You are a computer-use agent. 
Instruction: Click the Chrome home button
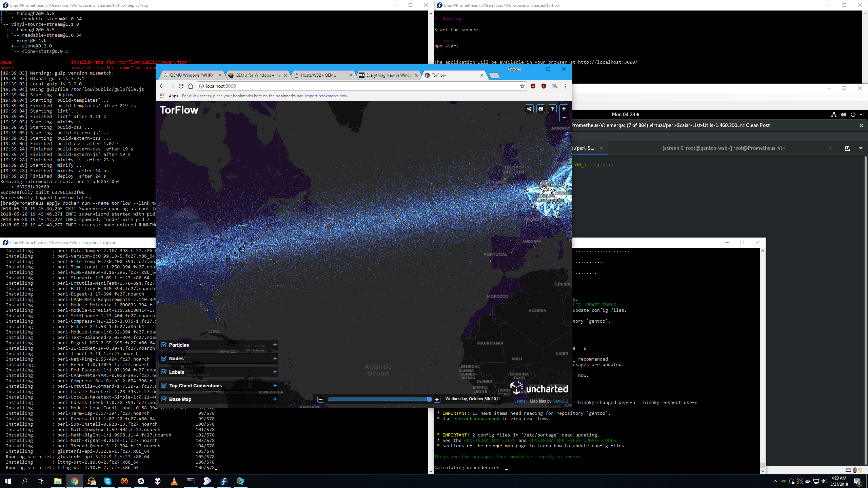pyautogui.click(x=191, y=86)
